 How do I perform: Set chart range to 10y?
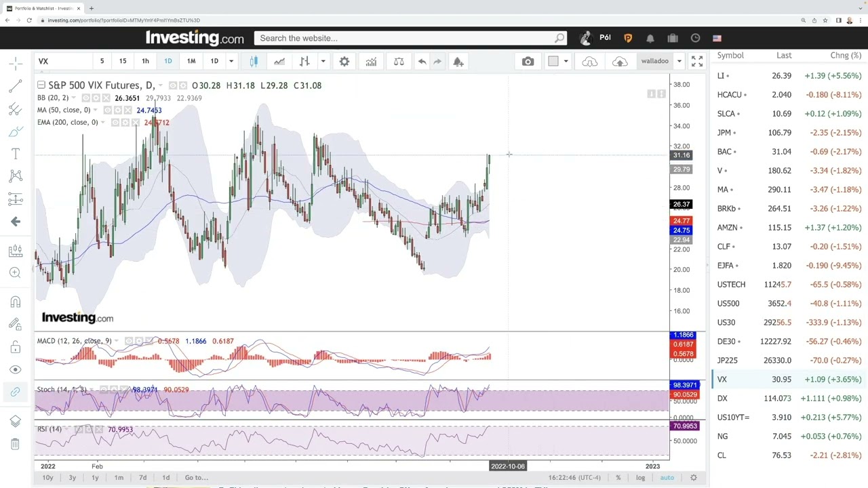pos(47,478)
